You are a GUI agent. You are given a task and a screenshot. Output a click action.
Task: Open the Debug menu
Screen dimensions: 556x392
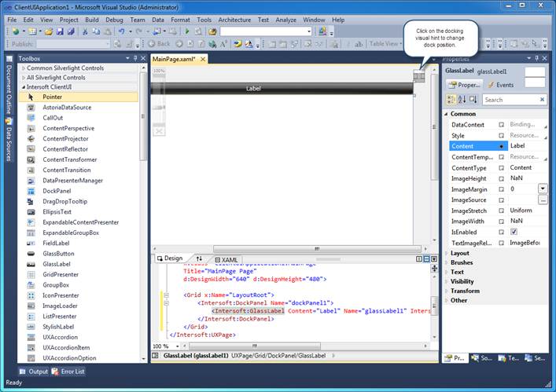(114, 20)
